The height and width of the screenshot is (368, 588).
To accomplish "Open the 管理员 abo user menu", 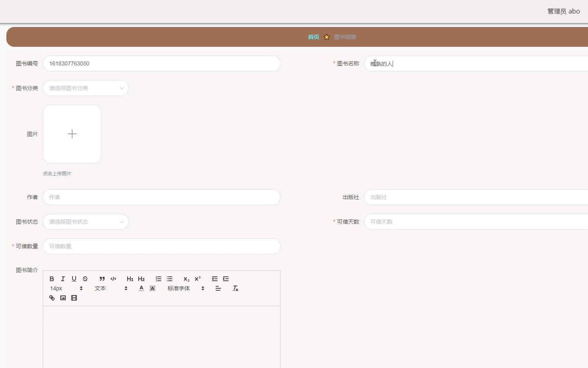I will [x=563, y=11].
